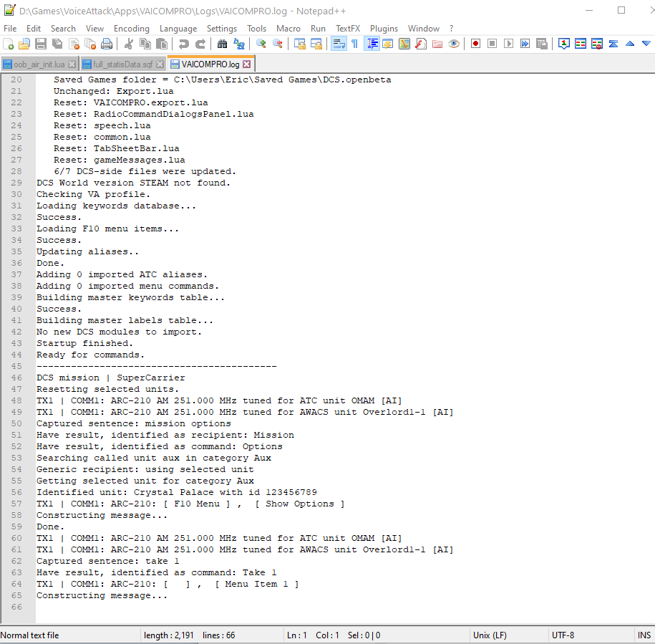Open the Replace dialog icon
Image resolution: width=655 pixels, height=644 pixels.
pos(239,44)
